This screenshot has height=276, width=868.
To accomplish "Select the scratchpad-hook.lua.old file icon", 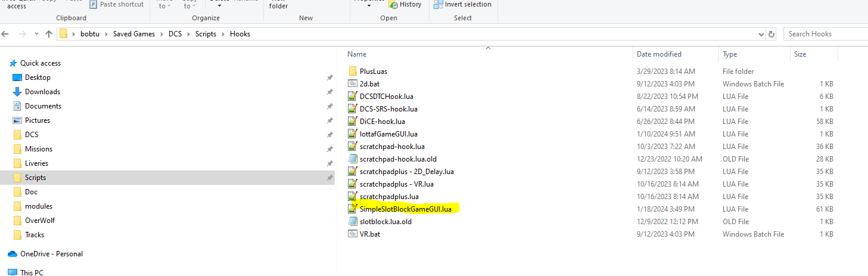I will click(x=353, y=159).
